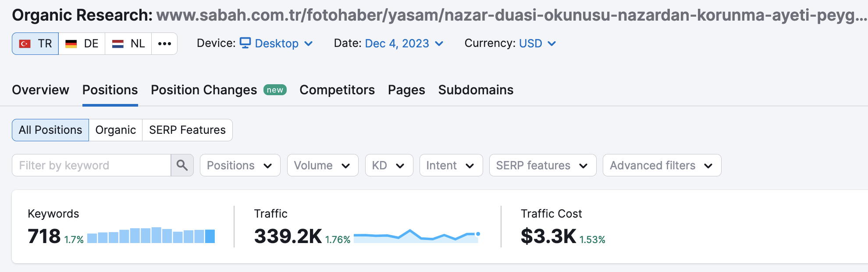This screenshot has height=272, width=868.
Task: Expand the Positions filter dropdown
Action: [240, 165]
